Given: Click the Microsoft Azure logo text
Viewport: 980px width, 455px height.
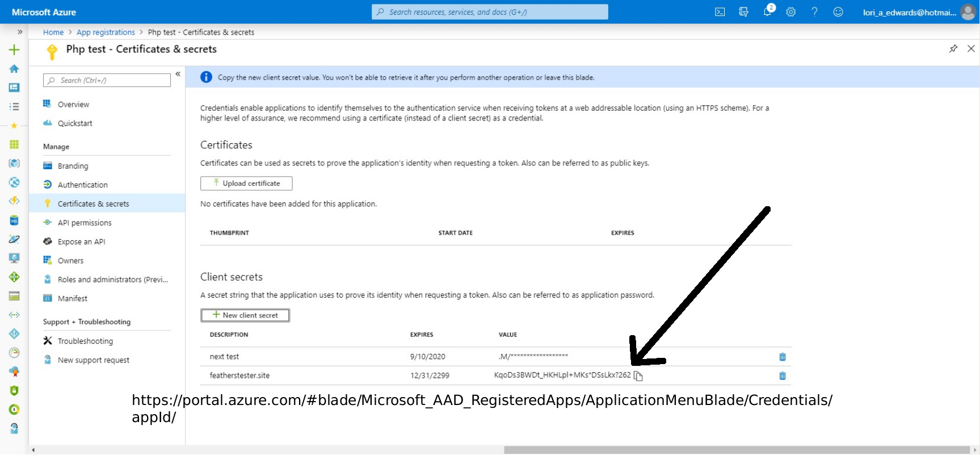Looking at the screenshot, I should pyautogui.click(x=44, y=12).
